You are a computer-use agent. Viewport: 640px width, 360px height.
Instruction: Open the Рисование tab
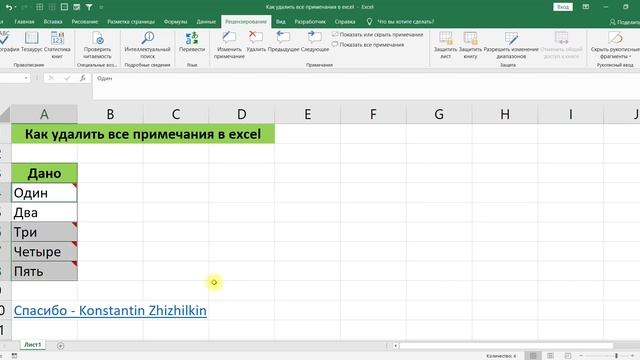[x=85, y=22]
